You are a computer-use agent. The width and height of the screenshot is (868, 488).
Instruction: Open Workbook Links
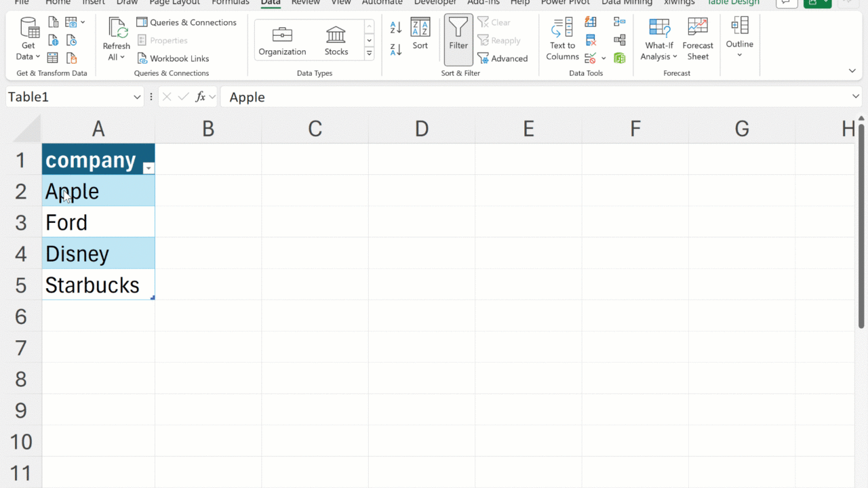pyautogui.click(x=173, y=58)
